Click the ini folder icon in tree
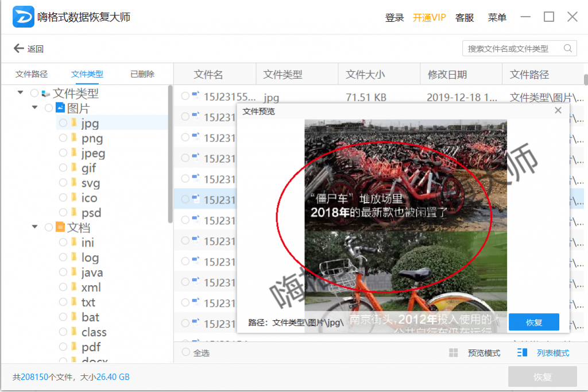This screenshot has width=588, height=392. pos(74,242)
